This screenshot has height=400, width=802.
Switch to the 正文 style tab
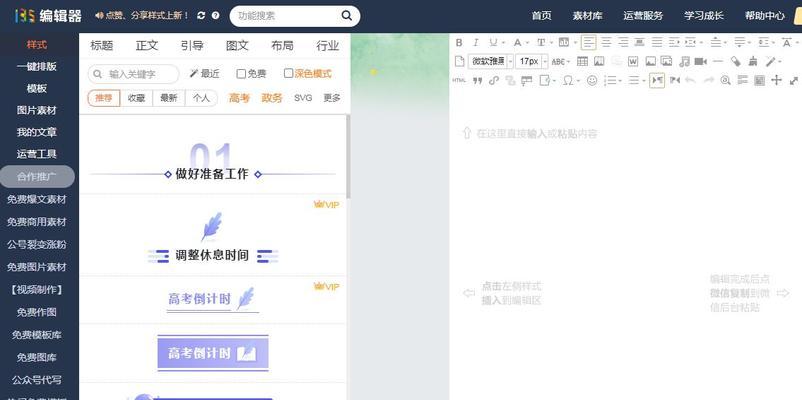(147, 46)
